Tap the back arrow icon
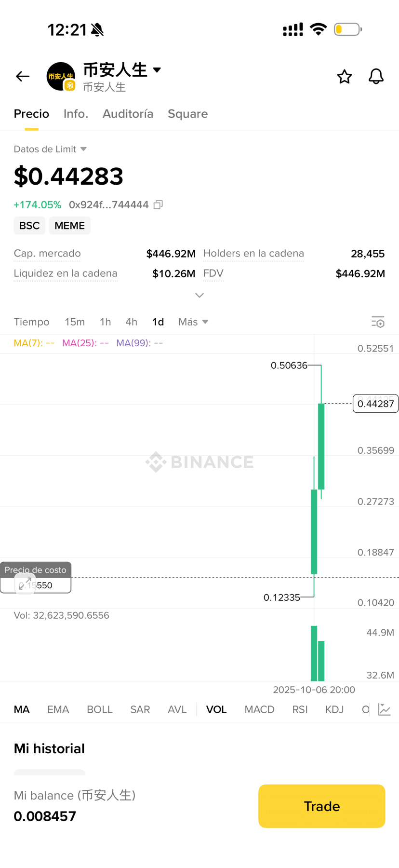Viewport: 399px width, 868px height. pyautogui.click(x=23, y=76)
